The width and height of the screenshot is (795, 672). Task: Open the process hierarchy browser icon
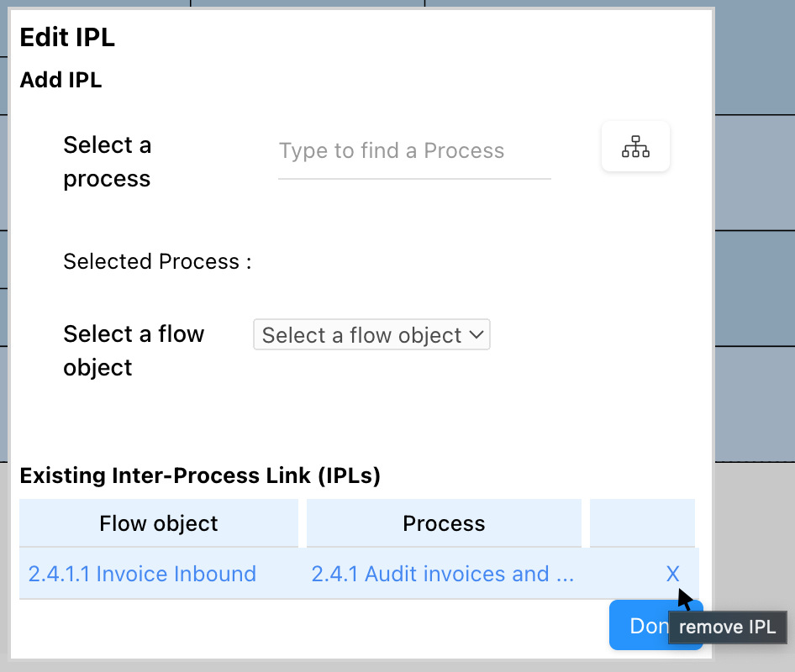[635, 147]
